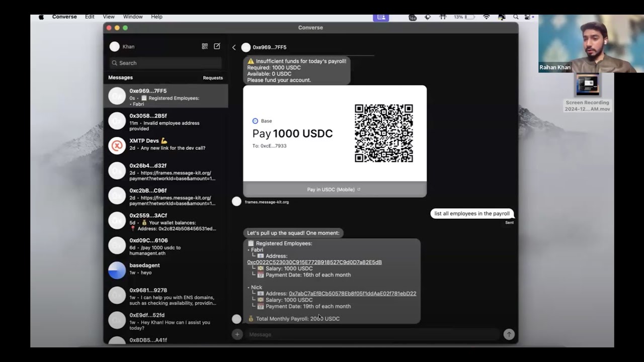This screenshot has height=362, width=644.
Task: Switch to the Requests tab
Action: [x=212, y=78]
